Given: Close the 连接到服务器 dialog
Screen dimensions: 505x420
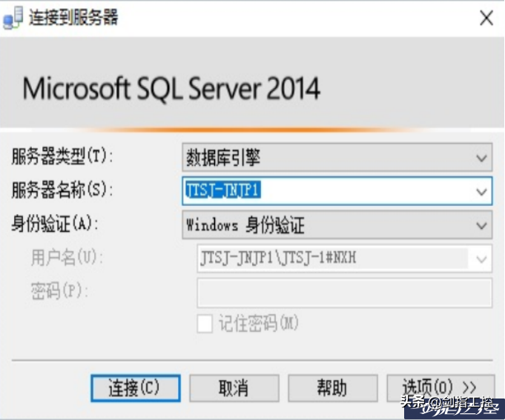Looking at the screenshot, I should pos(486,19).
